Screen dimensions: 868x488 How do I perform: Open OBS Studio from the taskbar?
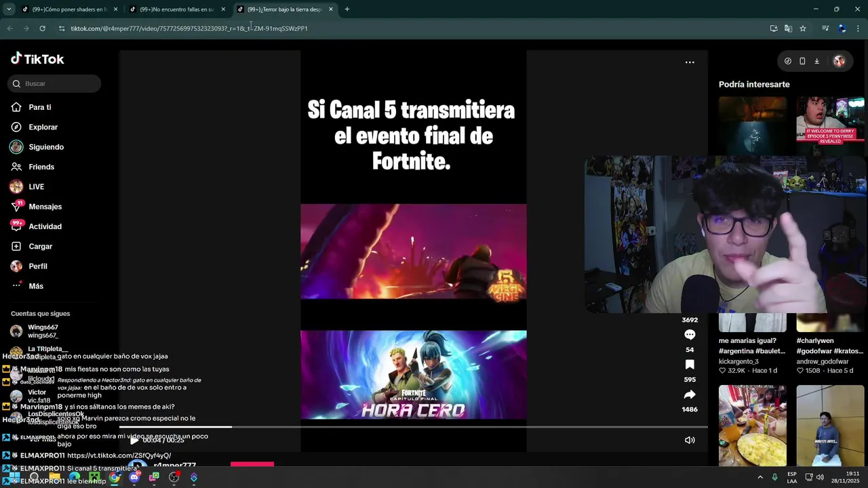(x=174, y=478)
